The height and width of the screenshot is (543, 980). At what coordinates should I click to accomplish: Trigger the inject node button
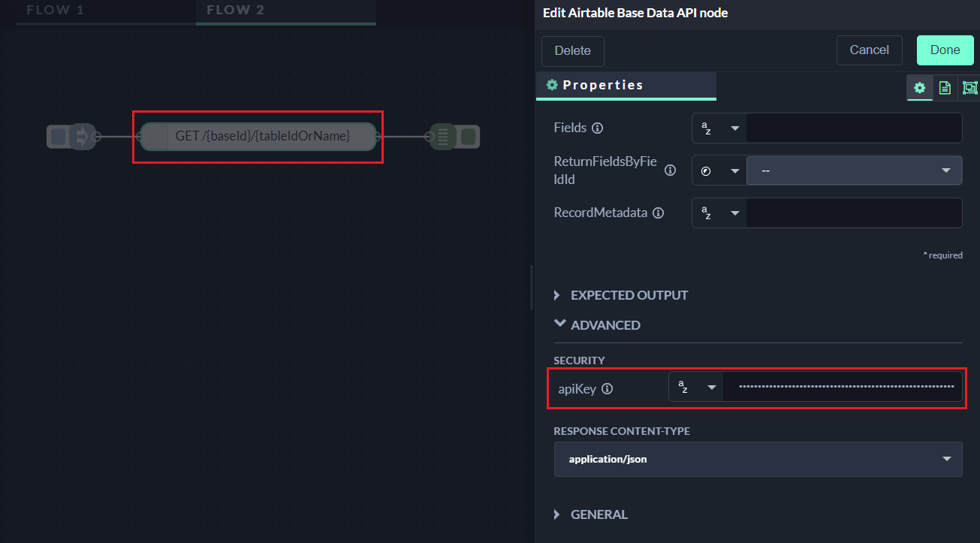(57, 137)
